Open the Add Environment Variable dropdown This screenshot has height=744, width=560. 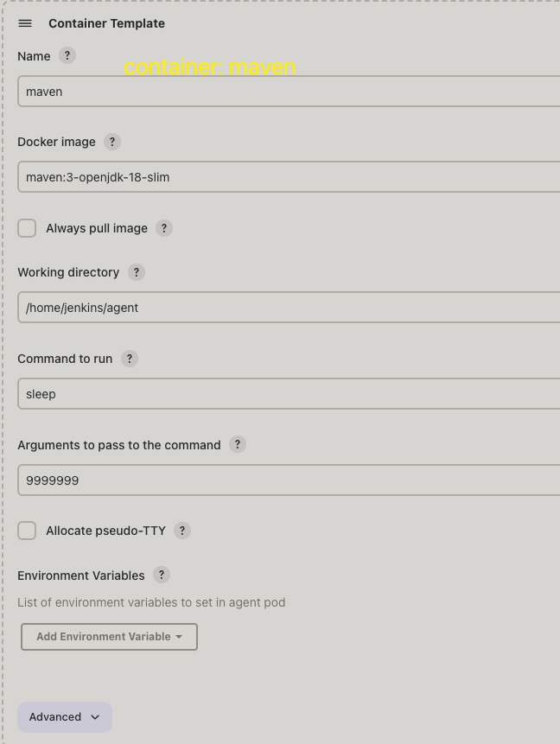click(109, 637)
